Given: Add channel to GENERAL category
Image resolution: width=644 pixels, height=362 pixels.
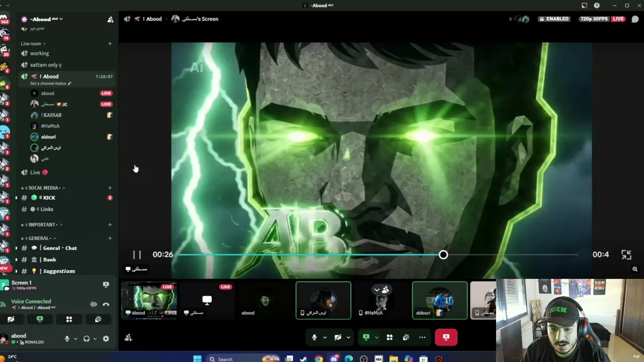Looking at the screenshot, I should click(110, 238).
